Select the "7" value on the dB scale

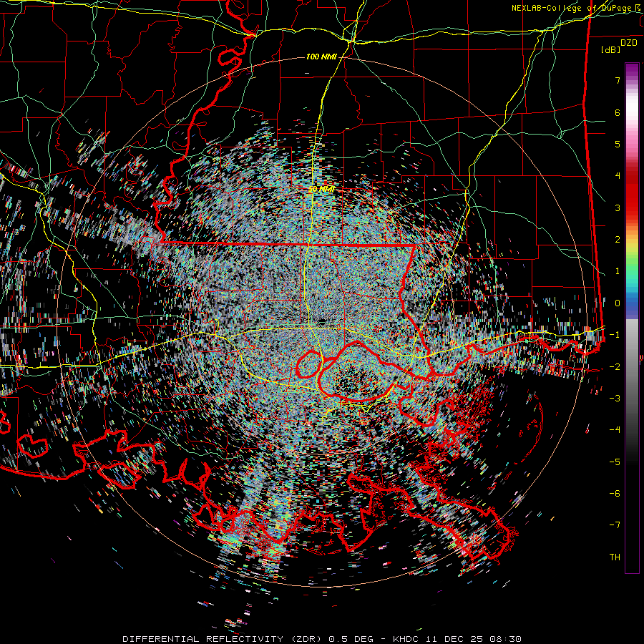[x=618, y=80]
